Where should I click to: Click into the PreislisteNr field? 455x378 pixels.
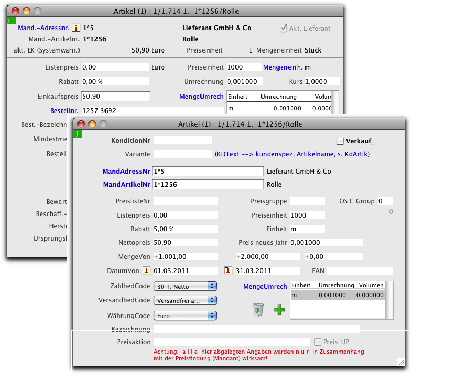pos(186,201)
